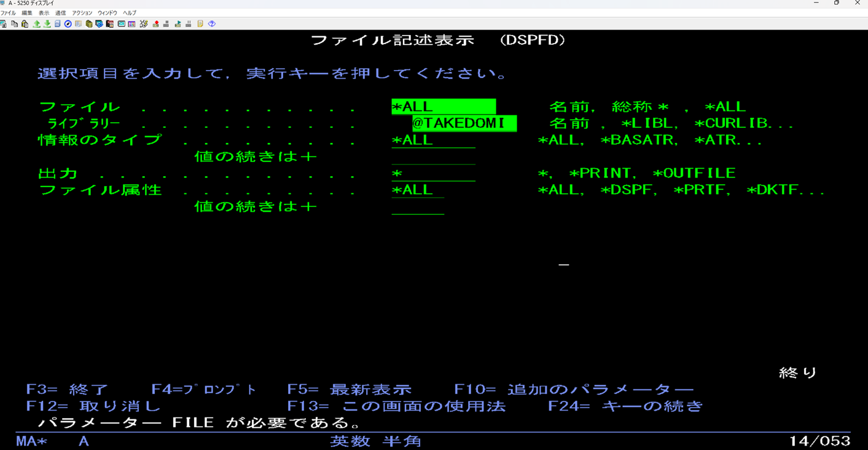Open the ファイル menu
The width and height of the screenshot is (868, 450).
tap(8, 13)
